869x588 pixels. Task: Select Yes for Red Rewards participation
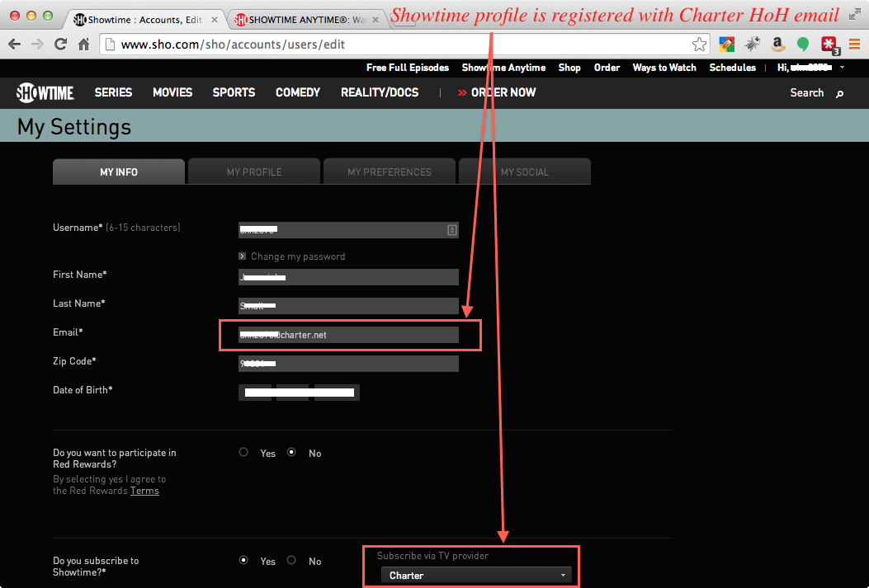[243, 453]
